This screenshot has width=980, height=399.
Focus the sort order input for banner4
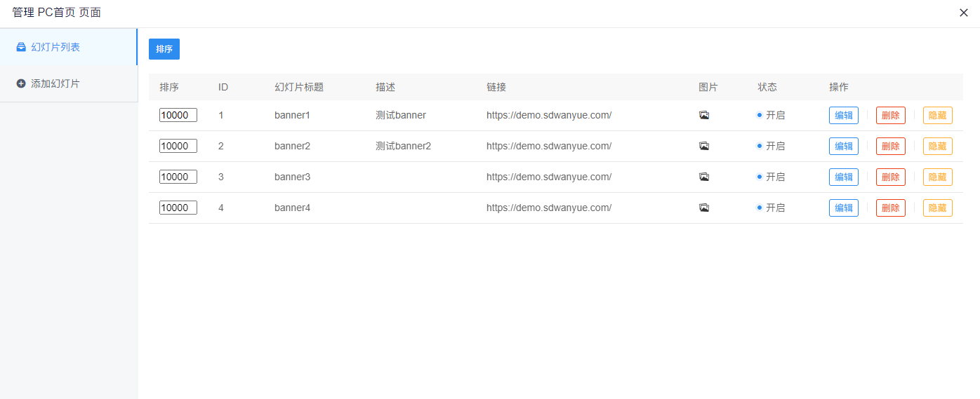pos(178,208)
